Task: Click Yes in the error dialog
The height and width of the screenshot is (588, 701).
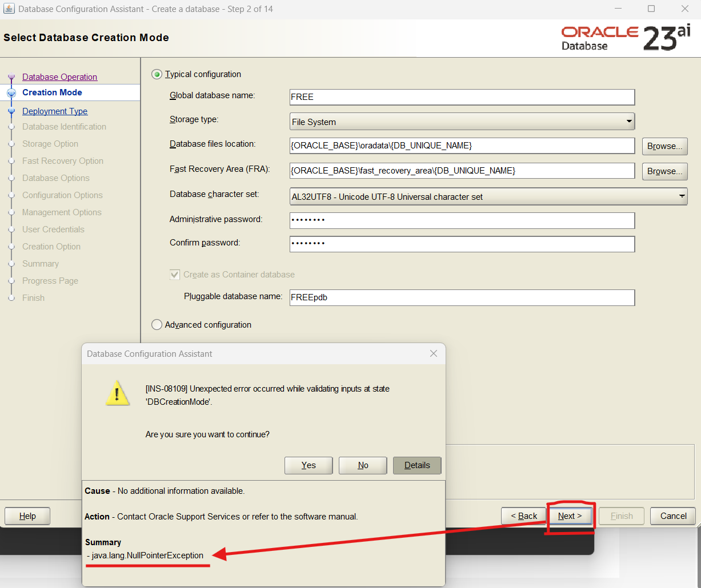Action: [309, 465]
